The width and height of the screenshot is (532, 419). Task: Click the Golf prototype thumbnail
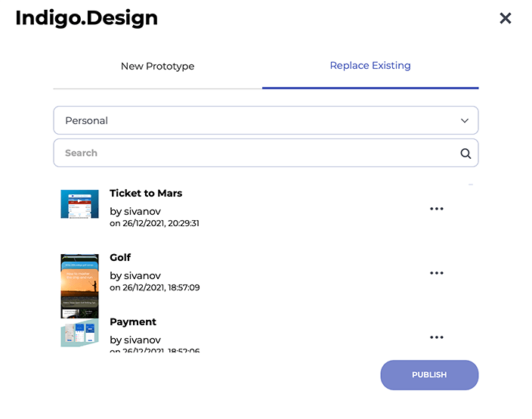click(80, 286)
